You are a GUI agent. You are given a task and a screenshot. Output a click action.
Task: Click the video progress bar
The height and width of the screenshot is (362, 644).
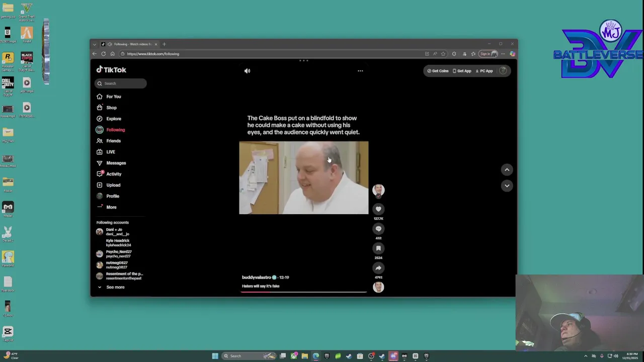(303, 292)
